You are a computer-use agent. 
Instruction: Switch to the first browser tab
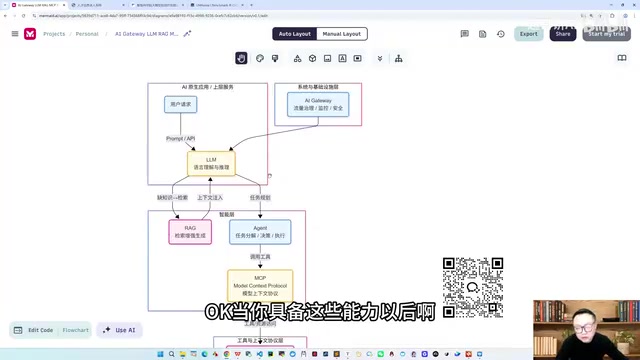38,5
